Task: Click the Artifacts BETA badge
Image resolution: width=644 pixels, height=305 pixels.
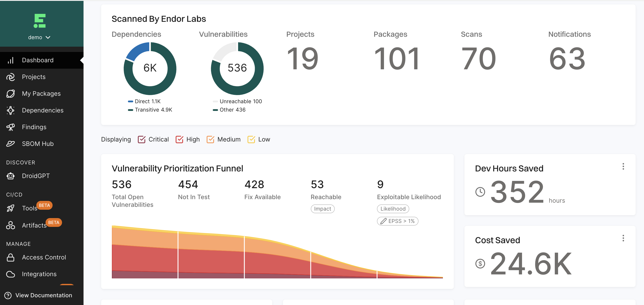Action: pyautogui.click(x=54, y=222)
